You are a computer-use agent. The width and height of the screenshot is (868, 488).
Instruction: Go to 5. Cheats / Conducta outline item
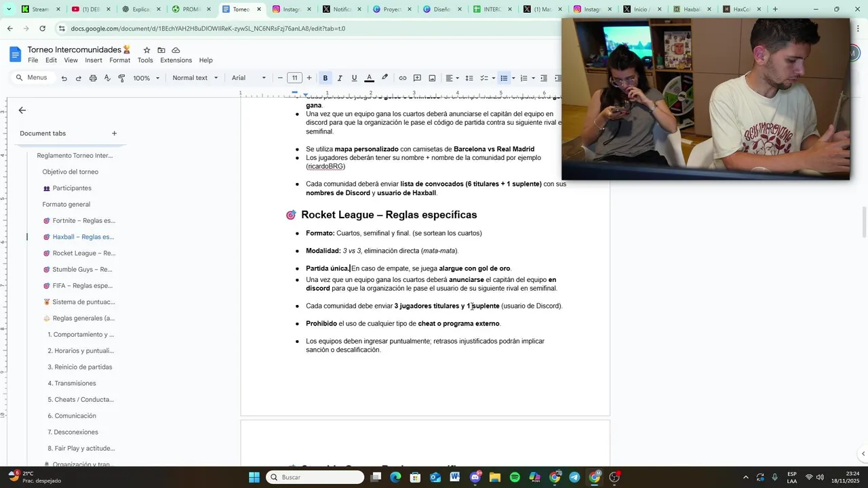[81, 400]
